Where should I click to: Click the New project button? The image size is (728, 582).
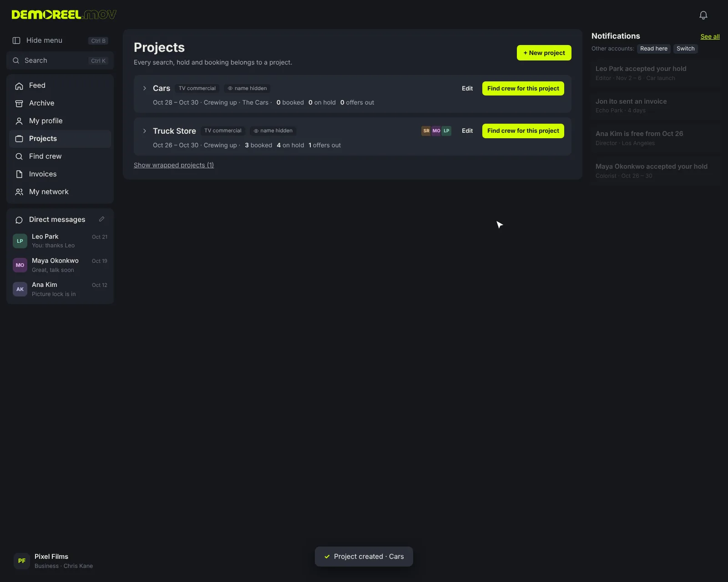tap(544, 53)
